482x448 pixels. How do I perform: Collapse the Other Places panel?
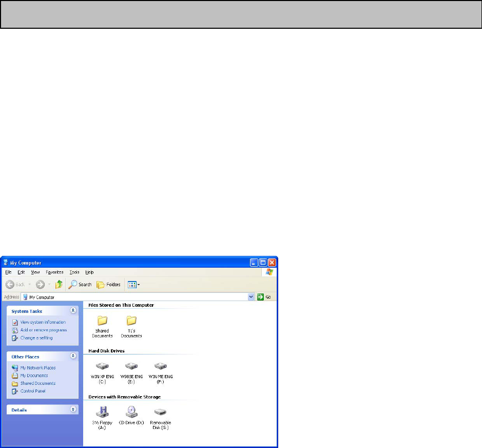[x=73, y=356]
